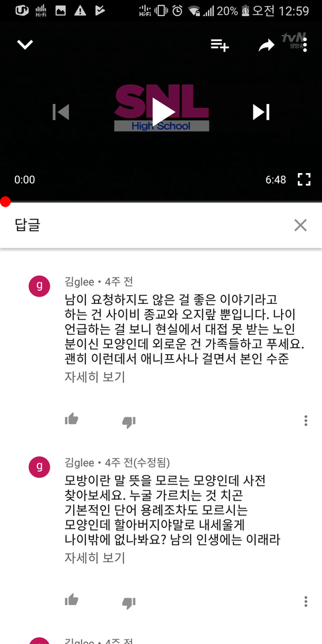The image size is (322, 644).
Task: Close the 답글 replies panel
Action: [301, 225]
